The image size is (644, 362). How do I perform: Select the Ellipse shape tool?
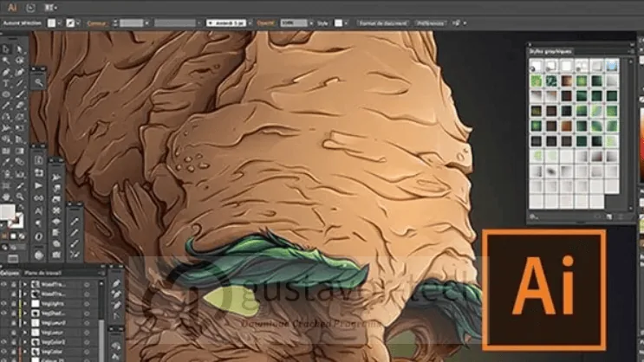click(6, 94)
